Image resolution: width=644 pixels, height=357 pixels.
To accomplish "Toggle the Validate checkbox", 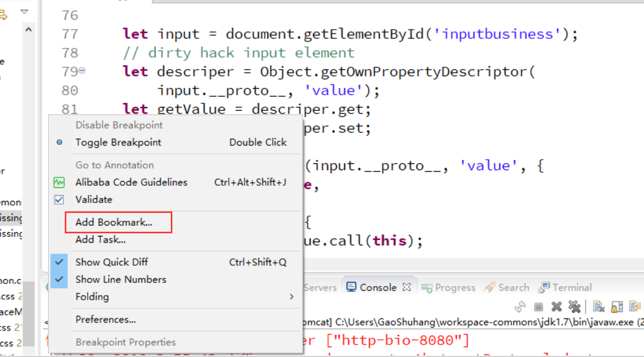I will point(59,199).
